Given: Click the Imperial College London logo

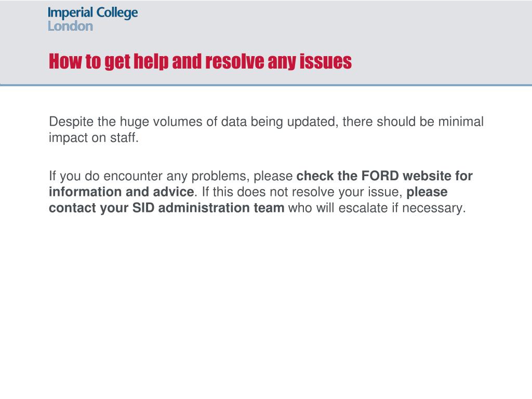Looking at the screenshot, I should click(x=92, y=19).
